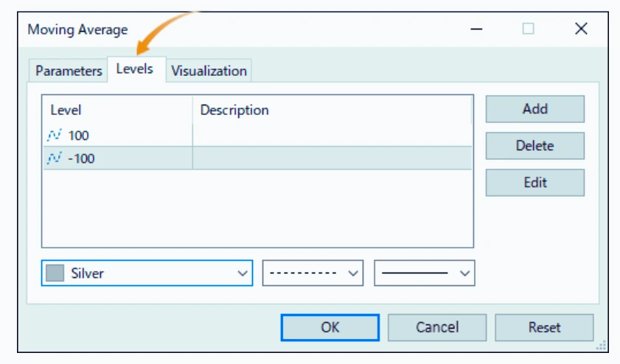The height and width of the screenshot is (364, 620).
Task: Click the Delete level button
Action: (535, 145)
